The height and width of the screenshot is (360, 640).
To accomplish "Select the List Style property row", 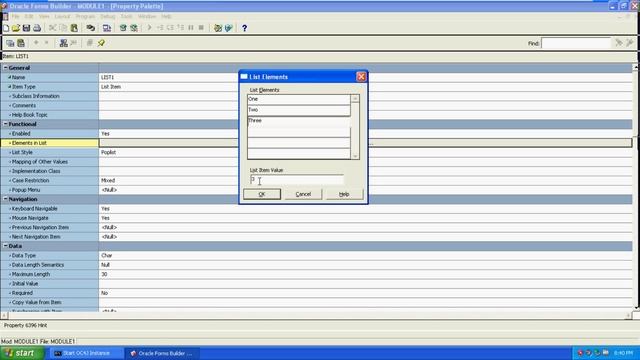I will point(317,152).
